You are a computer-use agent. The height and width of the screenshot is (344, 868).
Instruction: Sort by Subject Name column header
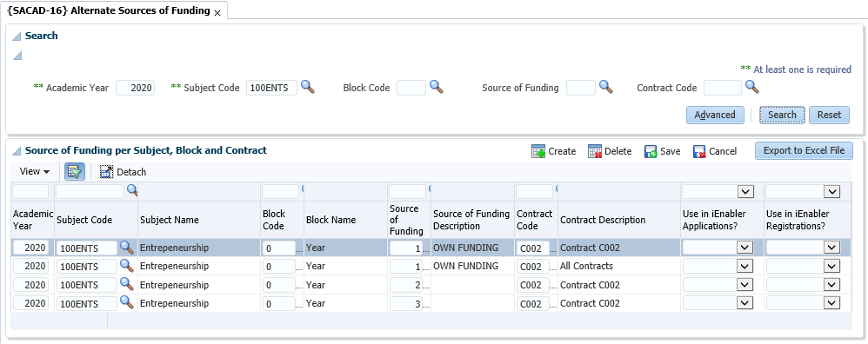tap(169, 220)
